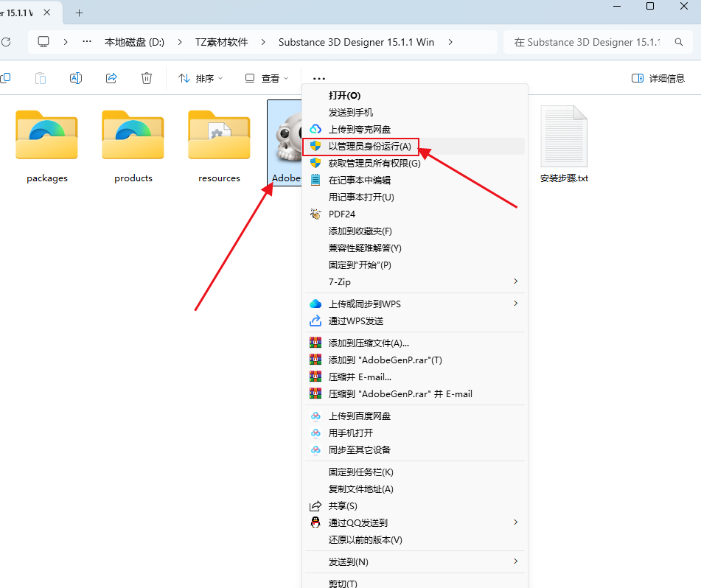The image size is (701, 588).
Task: Expand the 发送到(N) submenu
Action: 516,561
